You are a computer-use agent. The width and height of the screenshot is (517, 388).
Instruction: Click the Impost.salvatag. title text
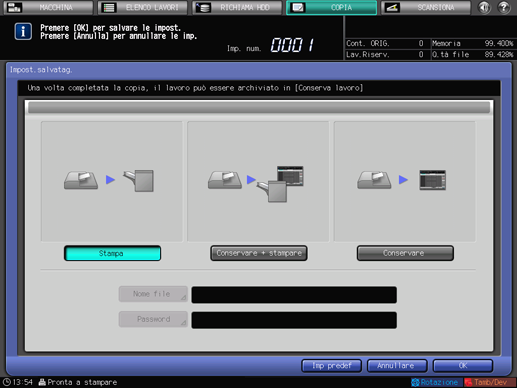click(x=41, y=70)
